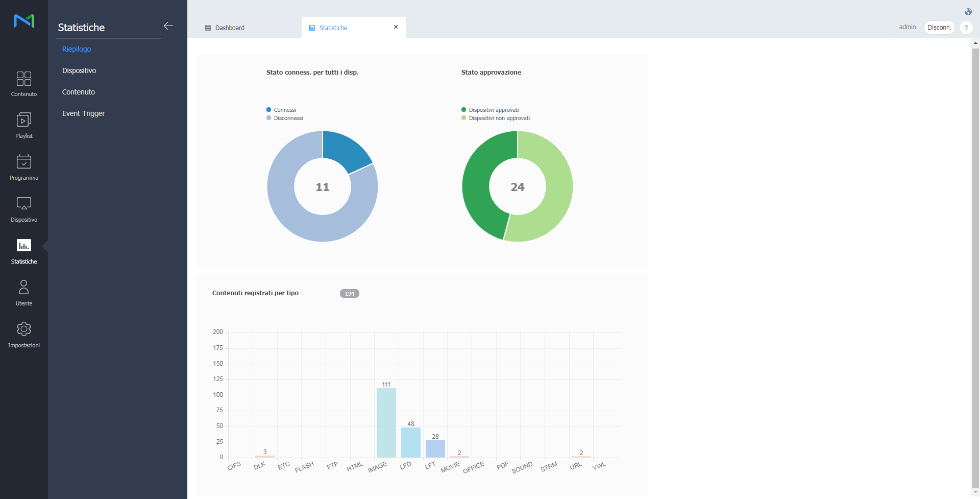Open the Contenuto section icon
The width and height of the screenshot is (980, 499).
tap(24, 79)
